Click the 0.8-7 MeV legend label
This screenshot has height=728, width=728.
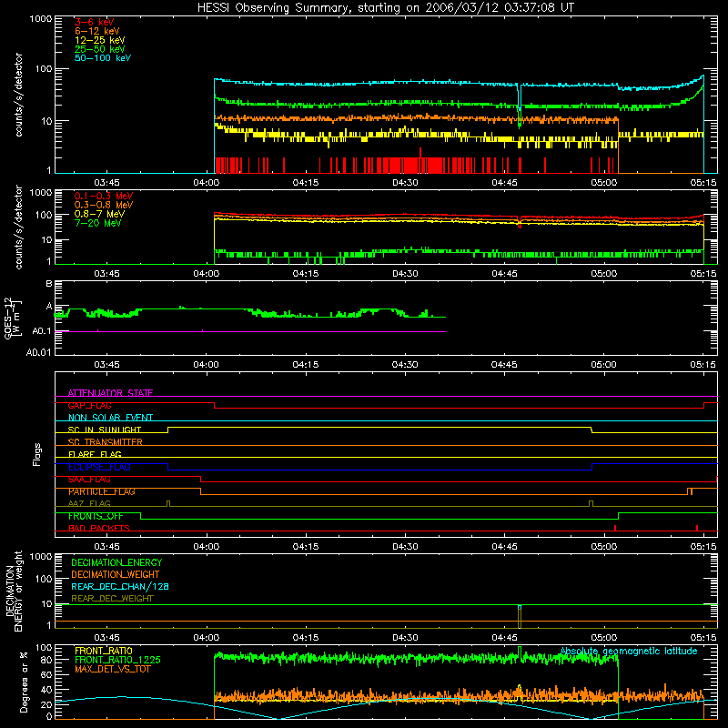tap(99, 214)
